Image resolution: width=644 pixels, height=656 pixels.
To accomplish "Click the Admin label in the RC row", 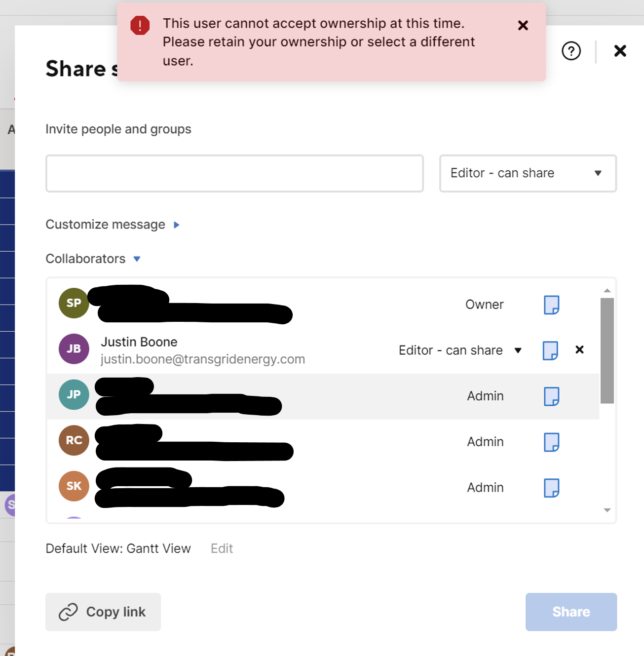I will [x=486, y=442].
